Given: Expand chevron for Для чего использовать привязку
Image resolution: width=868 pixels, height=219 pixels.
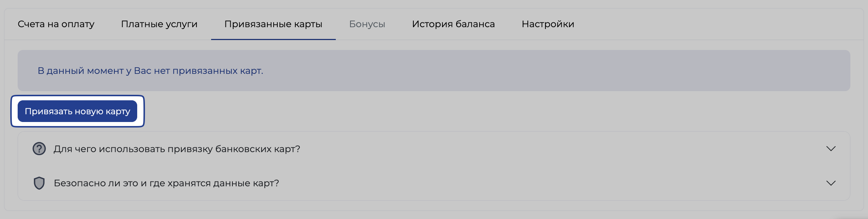Looking at the screenshot, I should [x=831, y=149].
